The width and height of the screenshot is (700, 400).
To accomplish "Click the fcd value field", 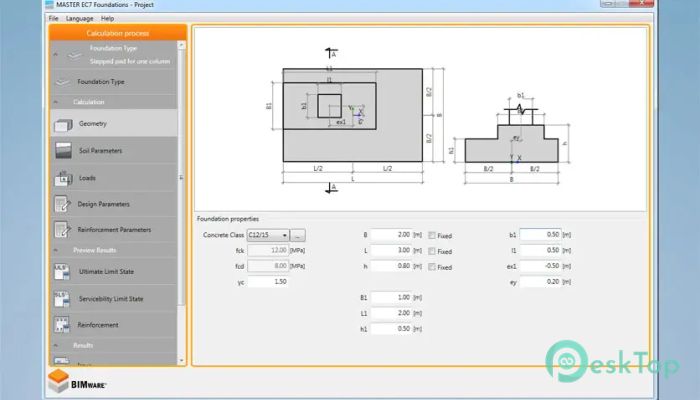I will pyautogui.click(x=268, y=266).
